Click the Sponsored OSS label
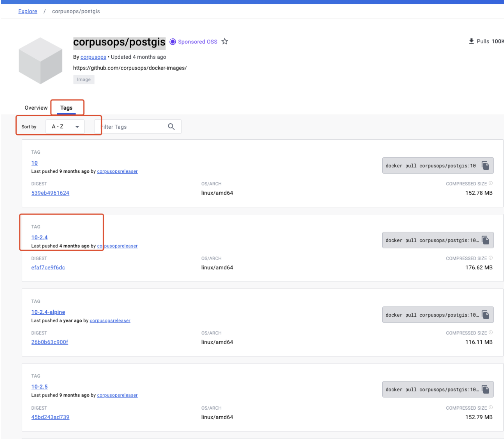 click(x=198, y=41)
